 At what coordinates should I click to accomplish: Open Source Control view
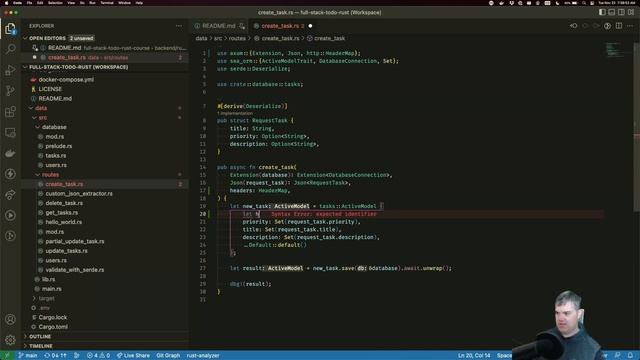coord(10,91)
